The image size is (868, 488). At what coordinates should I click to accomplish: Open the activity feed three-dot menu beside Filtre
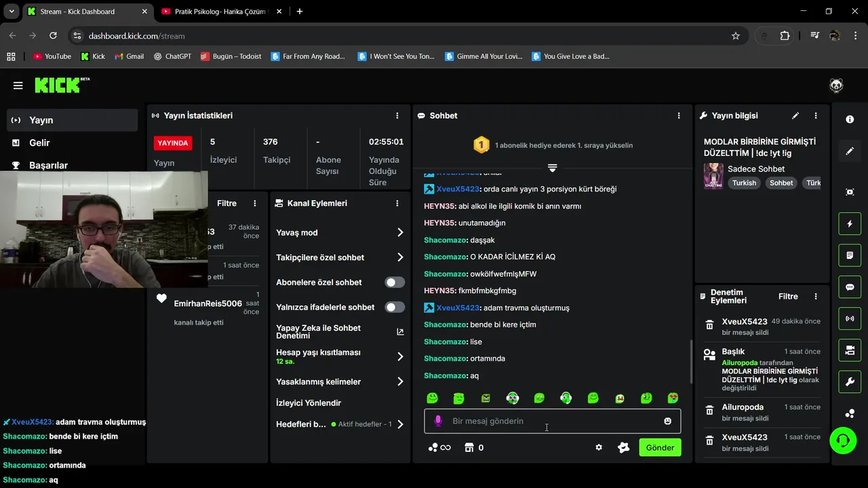255,203
